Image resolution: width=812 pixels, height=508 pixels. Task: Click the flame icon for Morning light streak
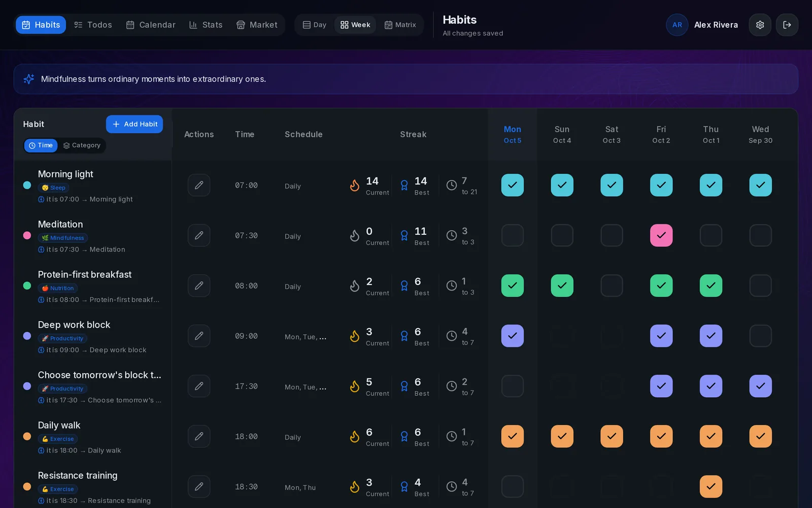point(355,185)
